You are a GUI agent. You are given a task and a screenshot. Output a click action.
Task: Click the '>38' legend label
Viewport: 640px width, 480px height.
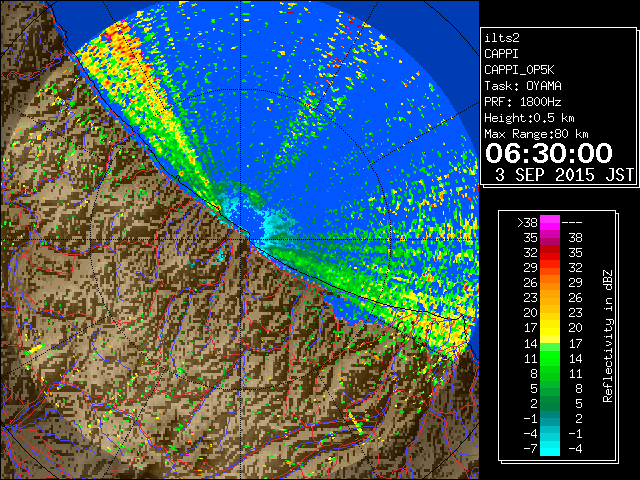[527, 223]
